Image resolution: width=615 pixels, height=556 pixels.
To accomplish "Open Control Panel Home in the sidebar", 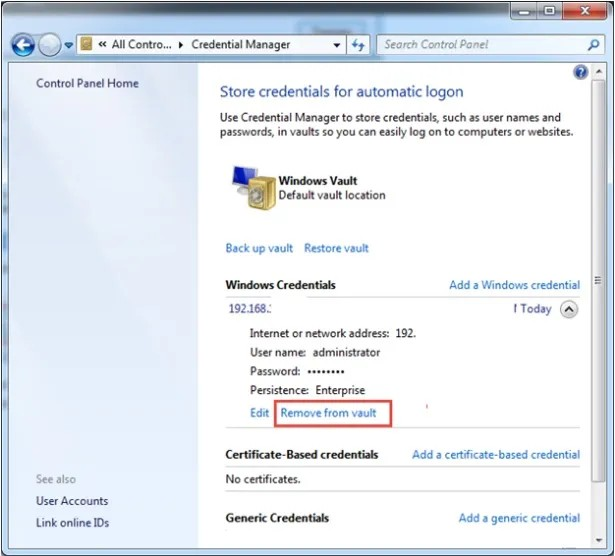I will point(87,83).
